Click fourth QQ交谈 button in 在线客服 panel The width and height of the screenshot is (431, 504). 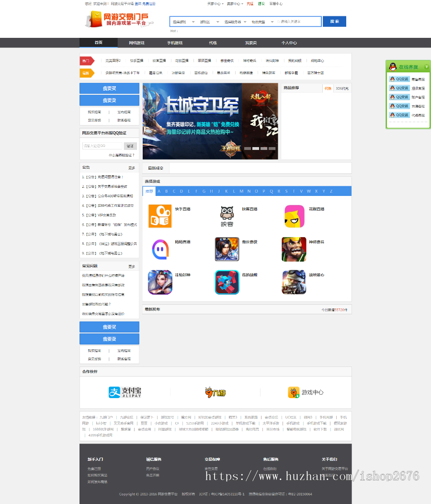[399, 106]
